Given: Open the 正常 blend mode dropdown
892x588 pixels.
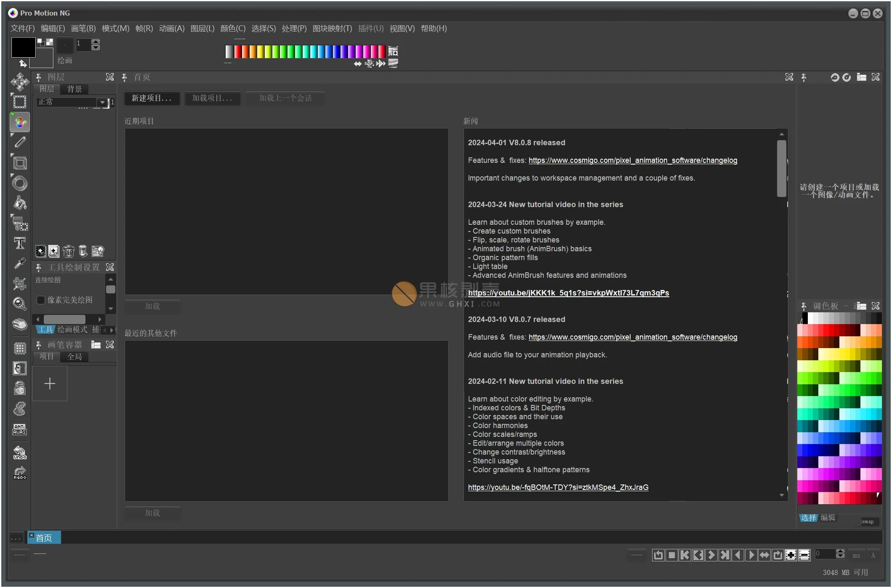Looking at the screenshot, I should (x=101, y=102).
